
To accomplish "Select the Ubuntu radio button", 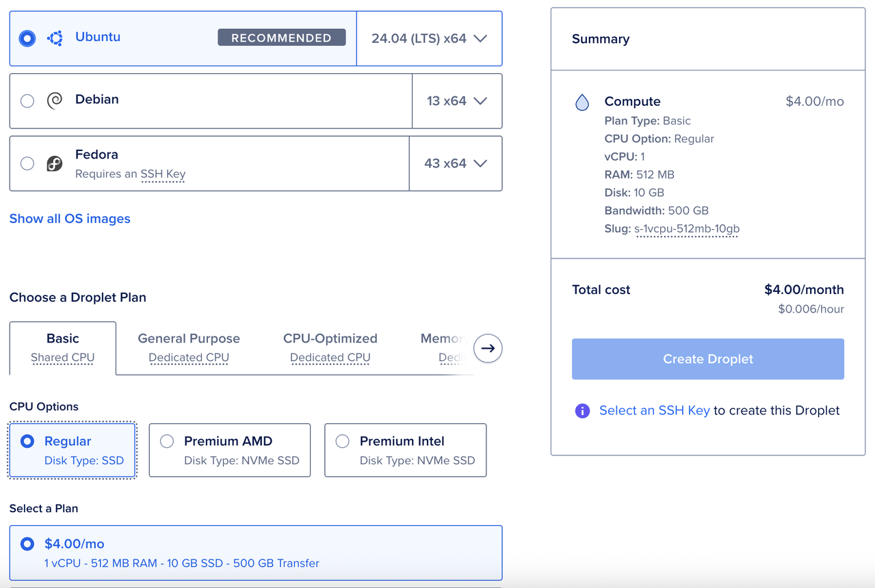I will tap(27, 38).
